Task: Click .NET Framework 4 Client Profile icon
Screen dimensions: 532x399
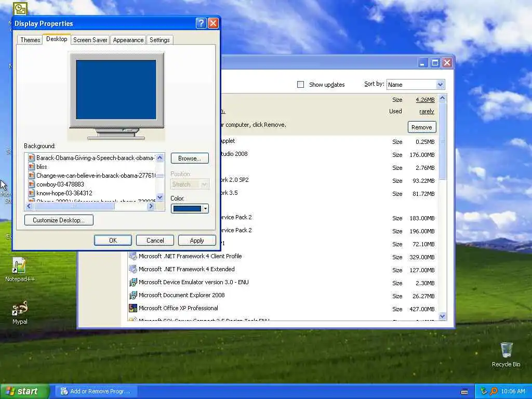Action: click(132, 256)
